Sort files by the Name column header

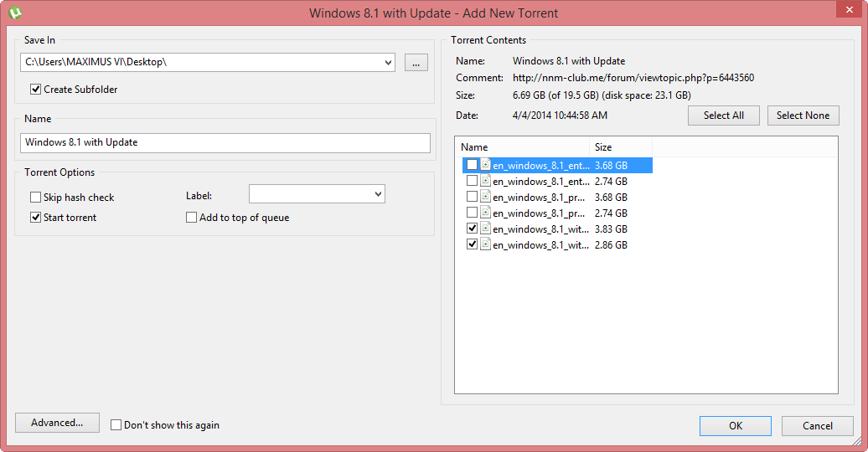522,147
